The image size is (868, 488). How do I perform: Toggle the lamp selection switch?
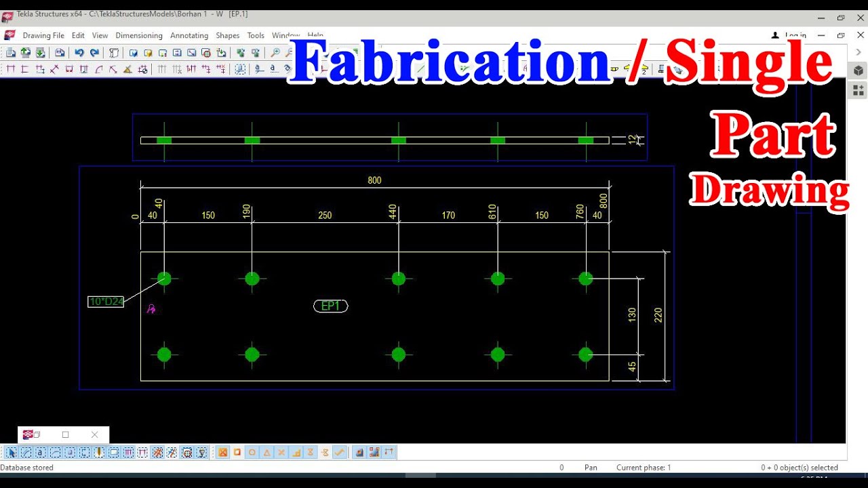pos(202,452)
